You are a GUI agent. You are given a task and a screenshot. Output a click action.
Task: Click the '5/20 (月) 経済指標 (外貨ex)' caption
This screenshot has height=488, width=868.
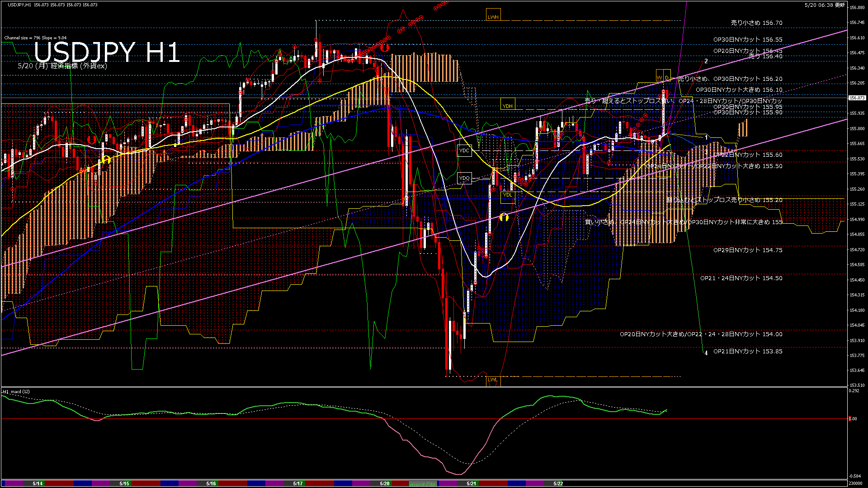tap(62, 66)
